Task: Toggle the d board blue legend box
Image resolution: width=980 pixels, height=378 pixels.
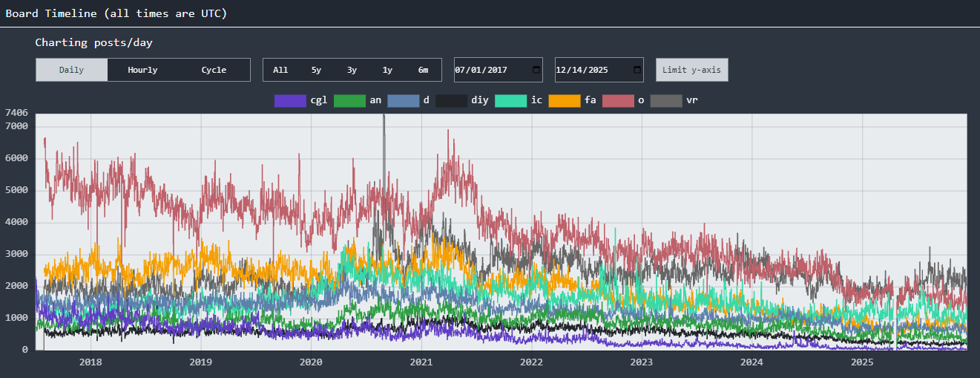Action: [x=403, y=100]
